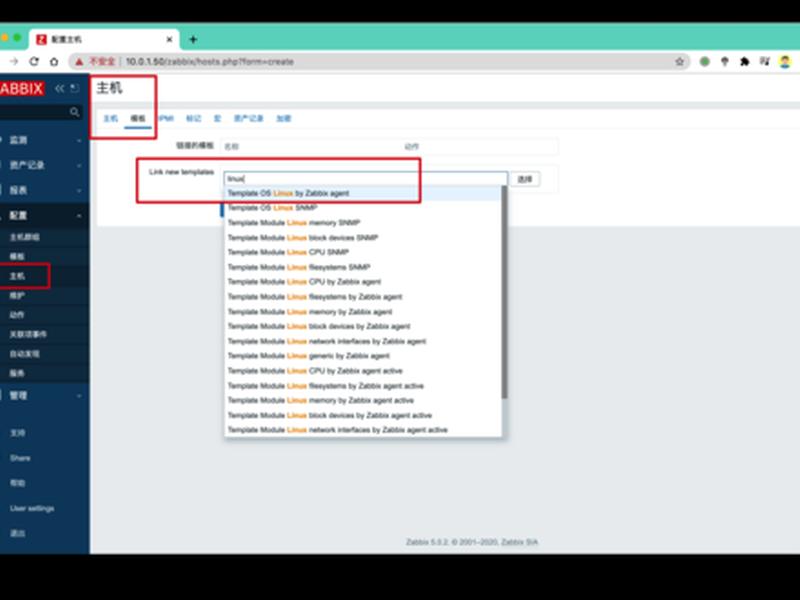Click the green circle extension icon
The image size is (800, 600).
pyautogui.click(x=705, y=62)
